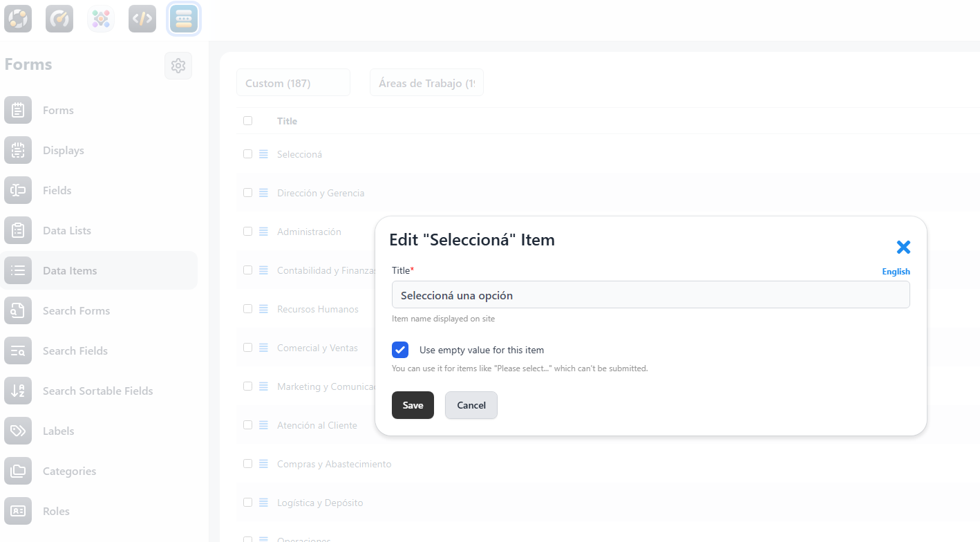Select the code module icon in top bar
Viewport: 980px width, 542px height.
click(142, 19)
